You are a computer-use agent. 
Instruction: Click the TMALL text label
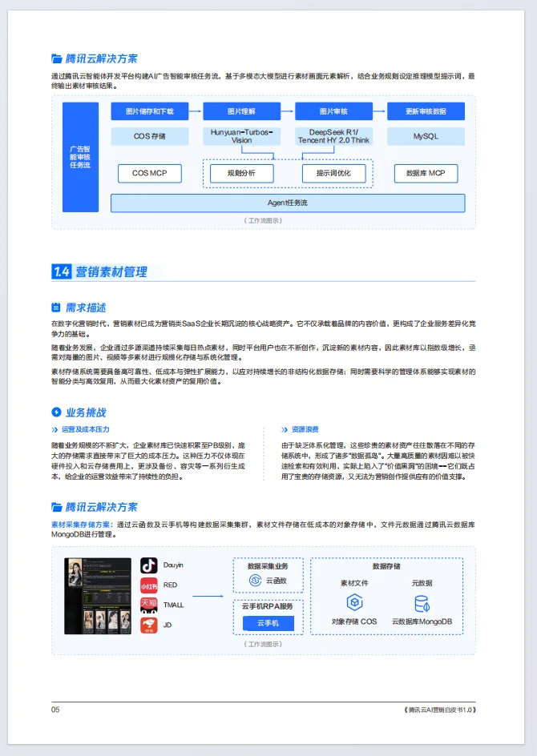pyautogui.click(x=174, y=605)
